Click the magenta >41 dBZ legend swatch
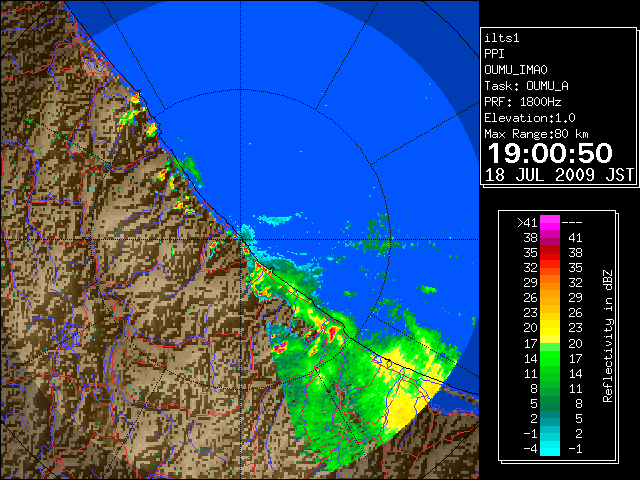The width and height of the screenshot is (640, 480). 550,222
